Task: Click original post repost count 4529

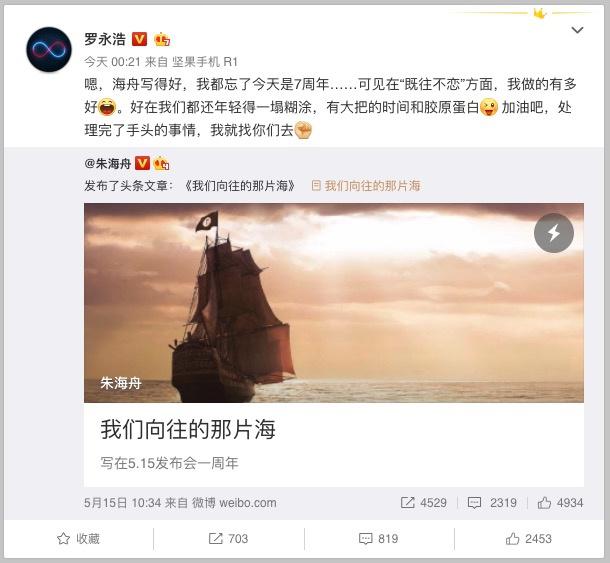Action: 424,503
